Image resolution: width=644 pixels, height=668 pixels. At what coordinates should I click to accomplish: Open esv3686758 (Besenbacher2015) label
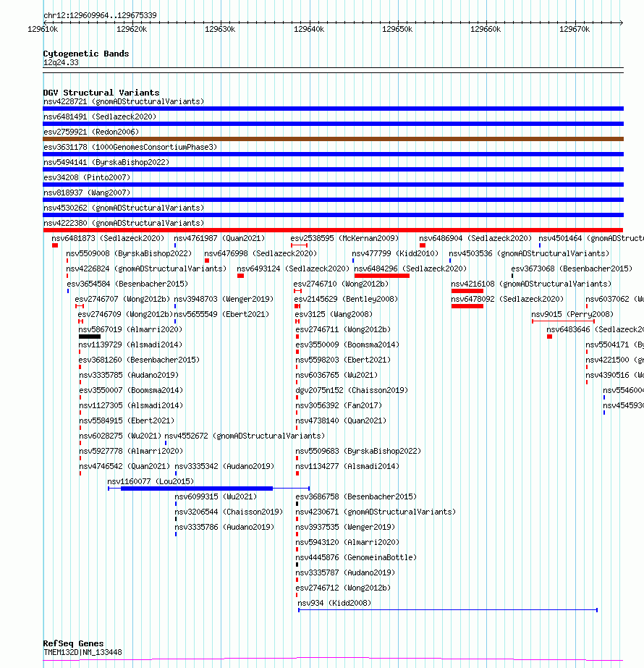click(356, 496)
